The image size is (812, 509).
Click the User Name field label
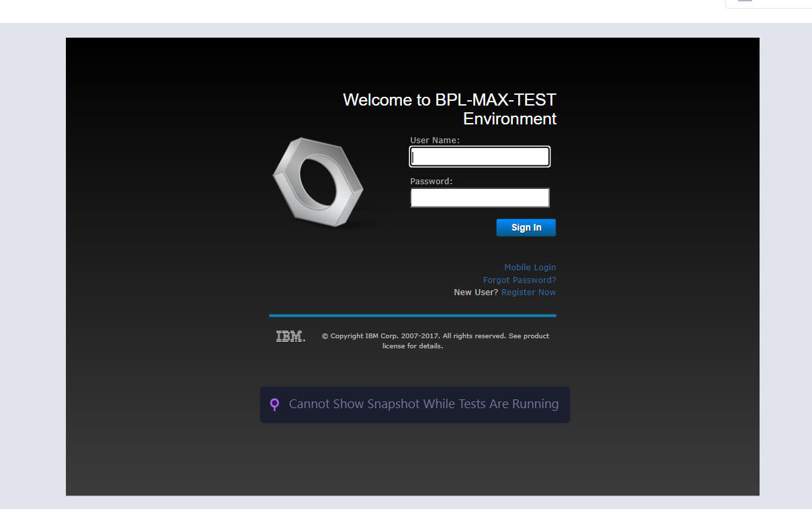(434, 140)
